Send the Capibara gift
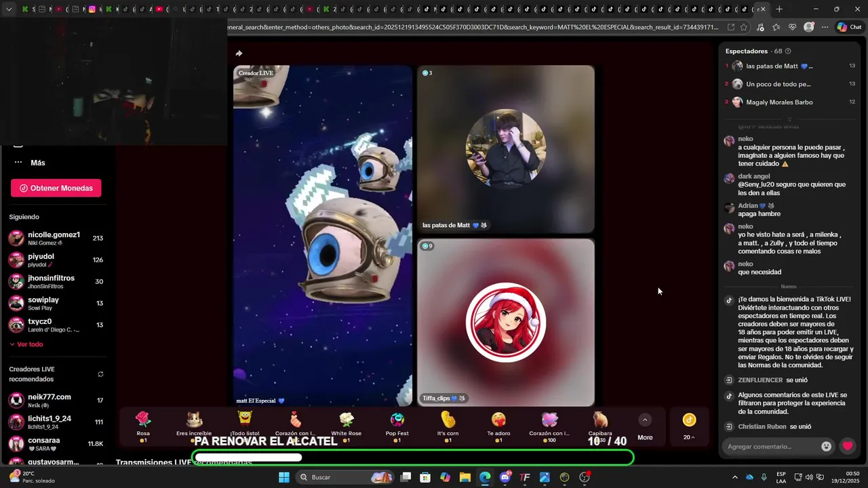 (x=600, y=426)
